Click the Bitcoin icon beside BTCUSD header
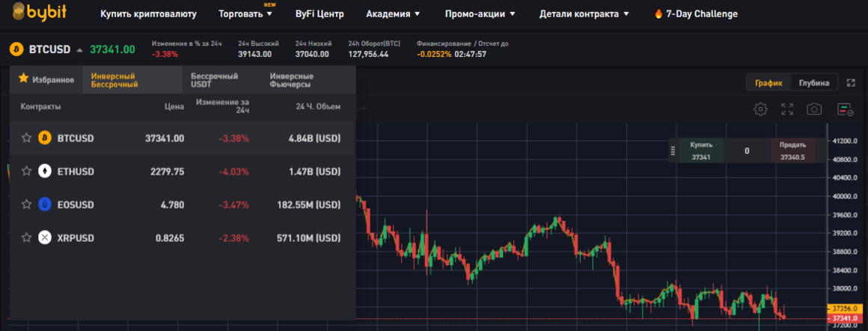 (x=16, y=49)
